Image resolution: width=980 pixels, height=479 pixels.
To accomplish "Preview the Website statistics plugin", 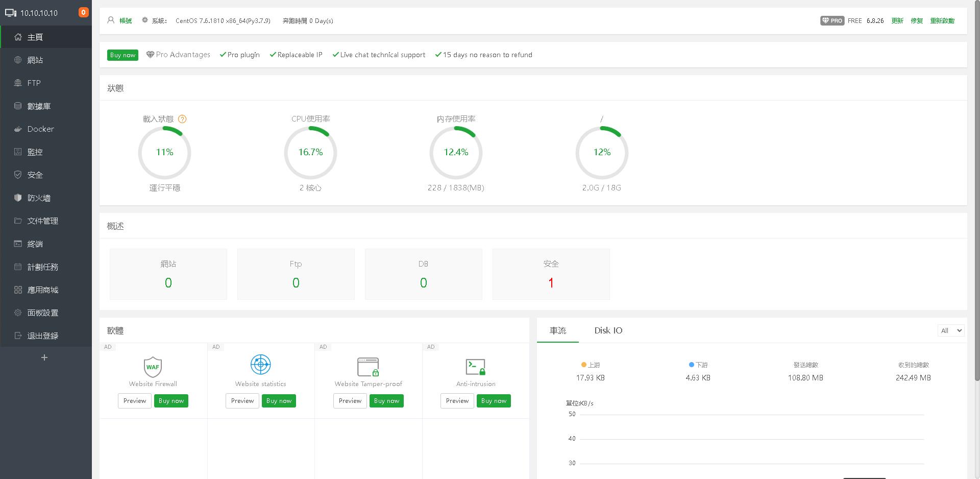I will click(242, 401).
